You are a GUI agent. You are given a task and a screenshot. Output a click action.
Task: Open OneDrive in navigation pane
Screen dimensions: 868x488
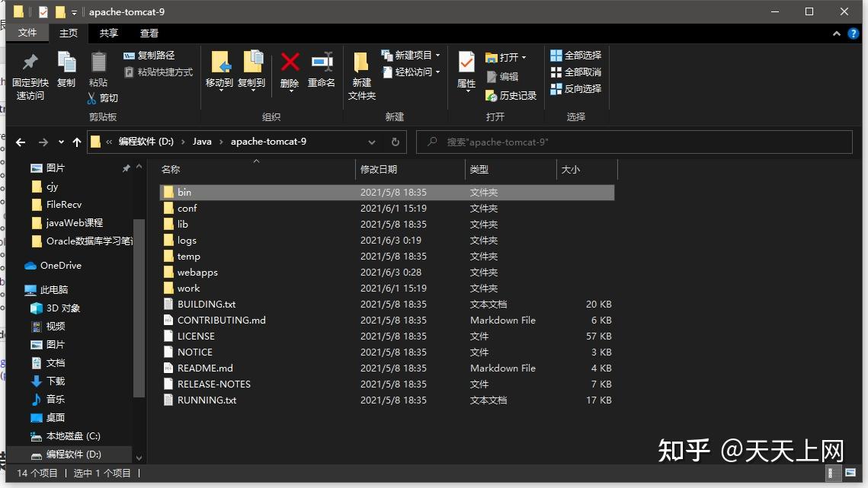pos(53,266)
